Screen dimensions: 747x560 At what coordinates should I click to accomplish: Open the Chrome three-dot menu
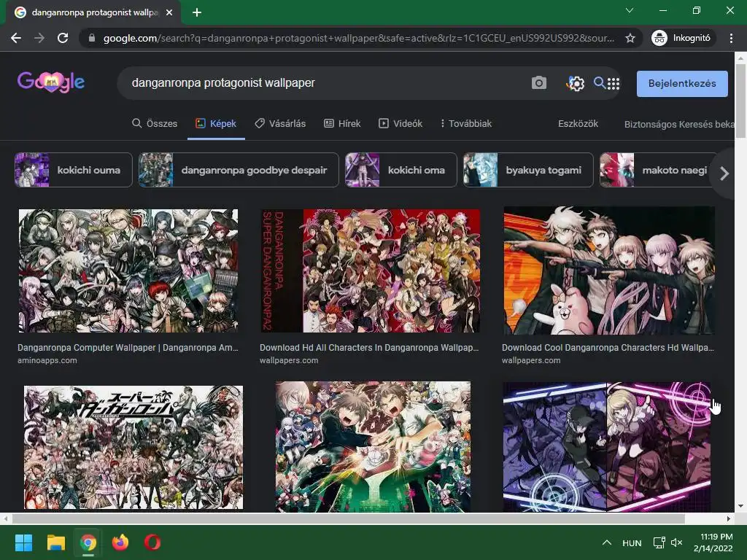point(731,38)
